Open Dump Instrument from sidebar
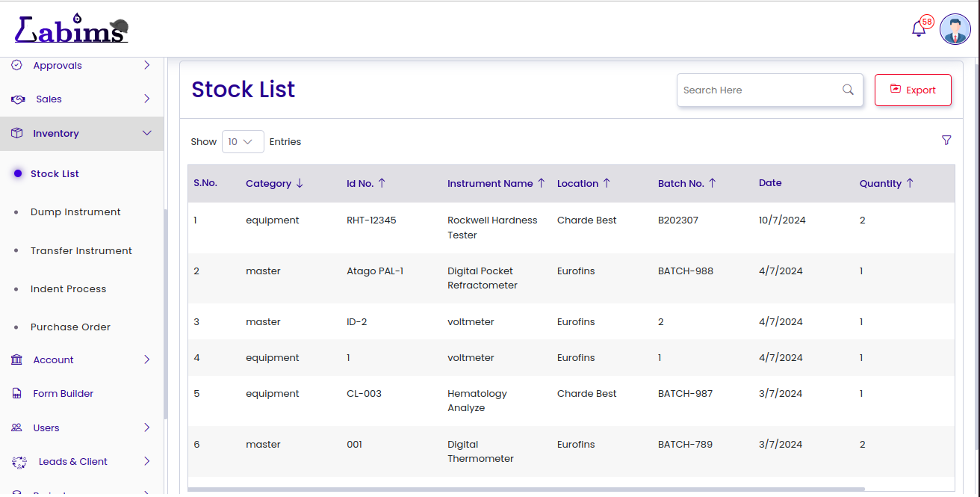This screenshot has width=980, height=497. pyautogui.click(x=75, y=212)
